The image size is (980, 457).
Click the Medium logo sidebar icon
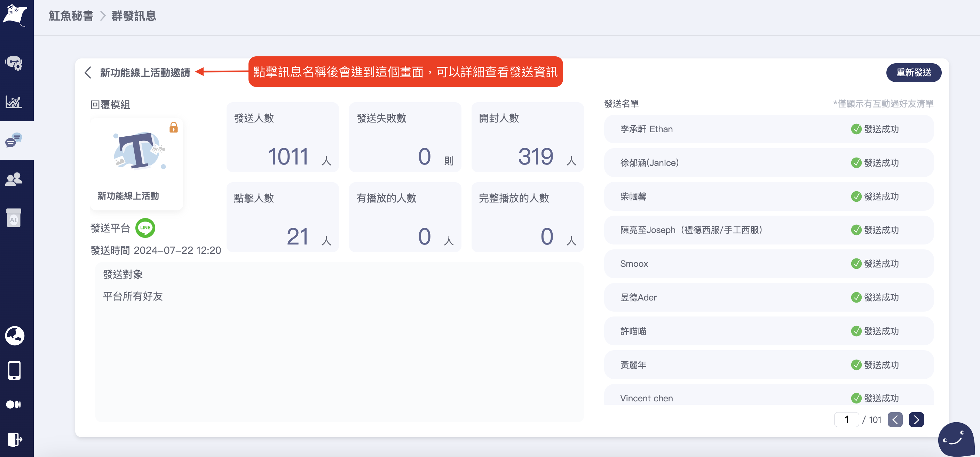tap(14, 404)
